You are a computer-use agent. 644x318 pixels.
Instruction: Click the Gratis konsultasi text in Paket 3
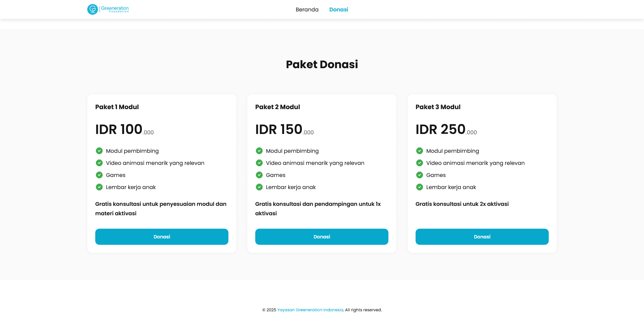tap(462, 204)
